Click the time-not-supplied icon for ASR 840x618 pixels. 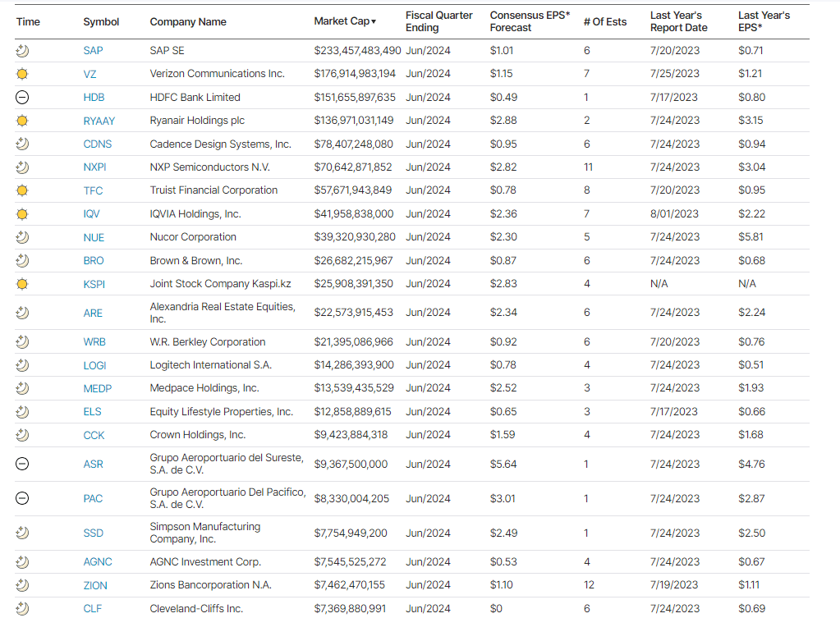click(x=22, y=464)
